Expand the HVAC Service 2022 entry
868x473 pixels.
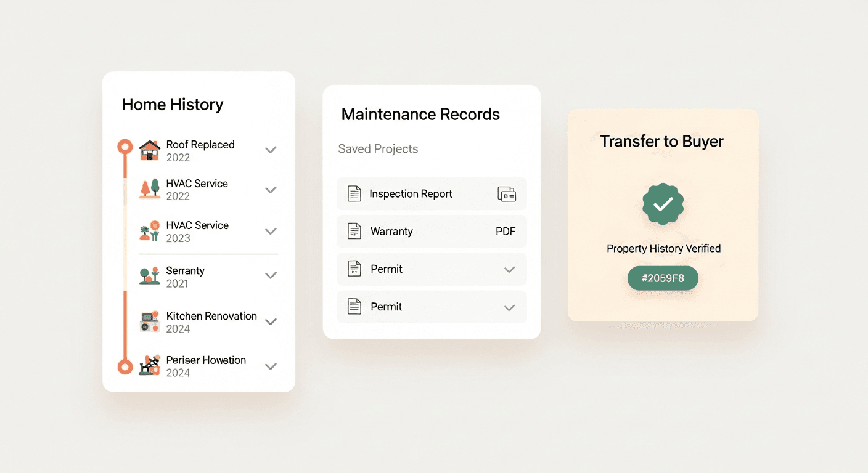coord(271,190)
